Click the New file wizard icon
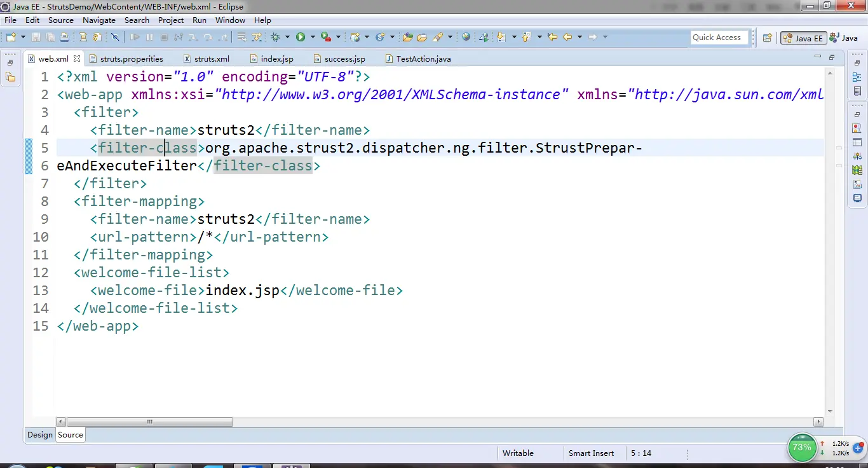 point(11,37)
